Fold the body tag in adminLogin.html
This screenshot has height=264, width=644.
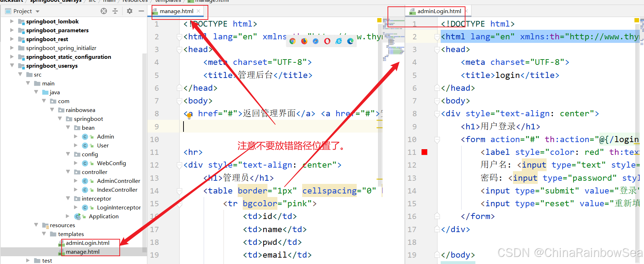tap(437, 101)
